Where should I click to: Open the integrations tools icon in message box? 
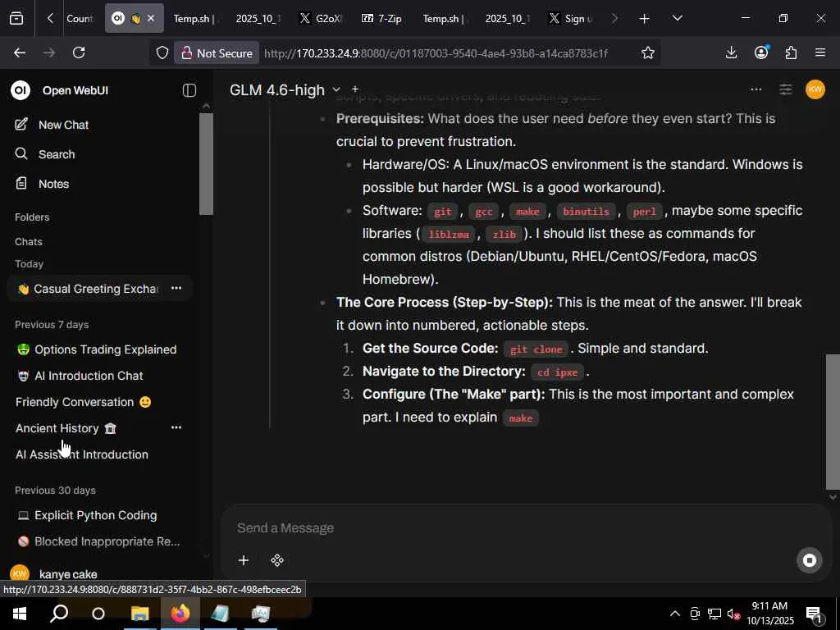(277, 559)
